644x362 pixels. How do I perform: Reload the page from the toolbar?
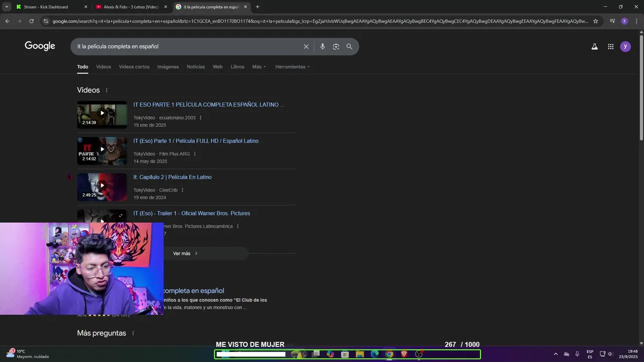click(x=31, y=21)
